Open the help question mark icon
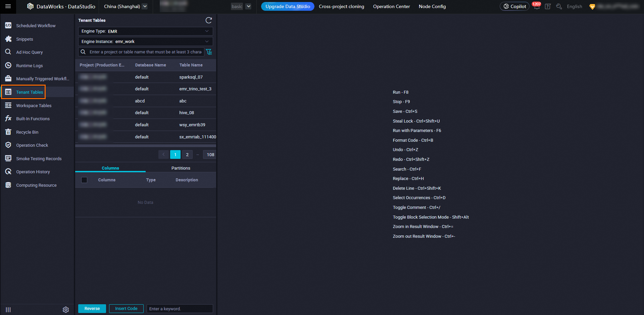Viewport: 644px width, 315px height. [548, 6]
